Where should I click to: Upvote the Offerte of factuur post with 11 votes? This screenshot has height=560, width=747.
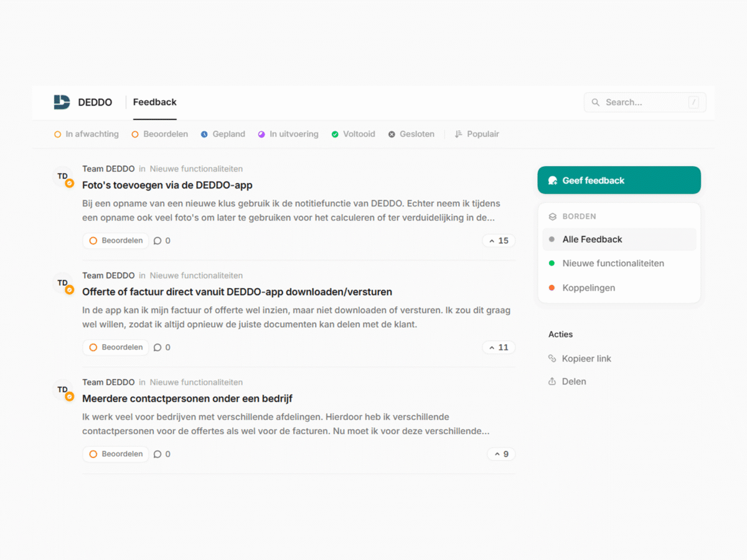(x=499, y=348)
